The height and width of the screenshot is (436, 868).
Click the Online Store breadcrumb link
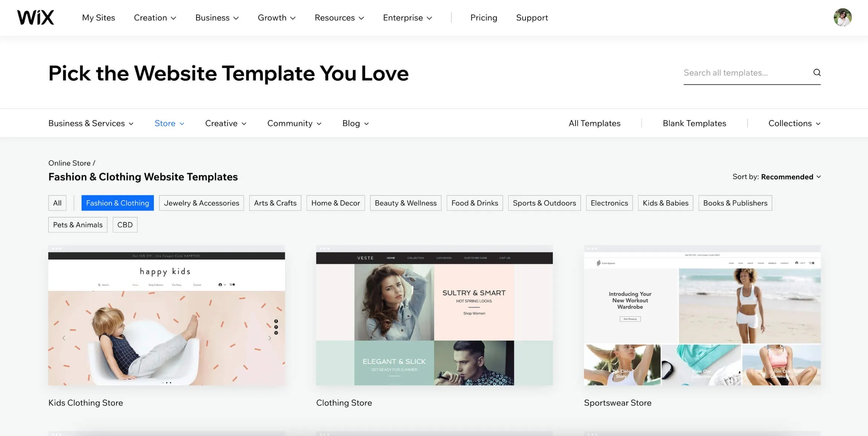(x=70, y=163)
